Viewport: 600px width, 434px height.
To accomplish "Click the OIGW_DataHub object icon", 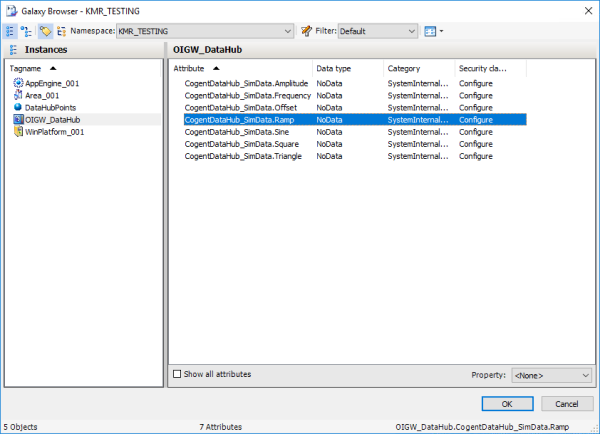I will click(x=18, y=119).
